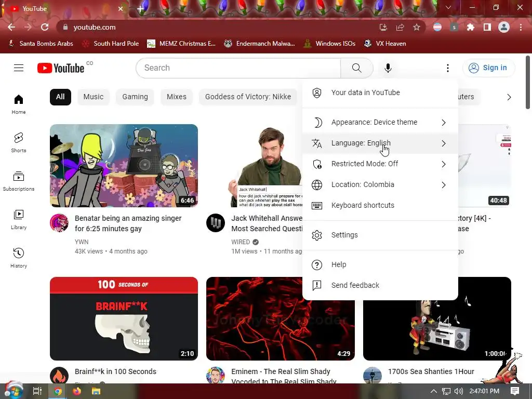Open Settings from the menu
The width and height of the screenshot is (532, 399).
pos(380,235)
